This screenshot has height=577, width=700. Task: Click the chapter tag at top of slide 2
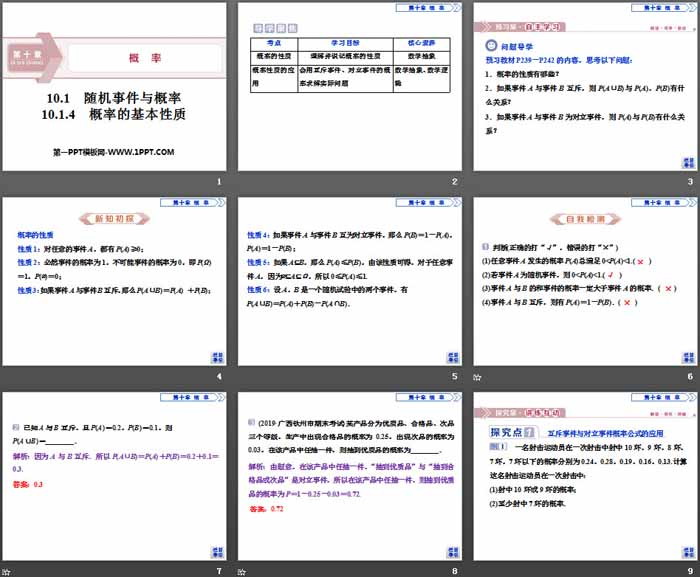click(x=428, y=8)
